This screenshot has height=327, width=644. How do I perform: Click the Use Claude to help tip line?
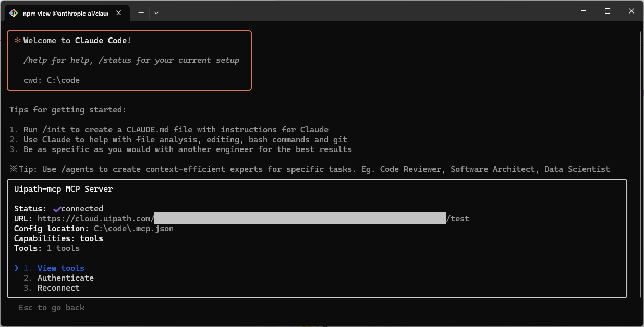pos(178,140)
